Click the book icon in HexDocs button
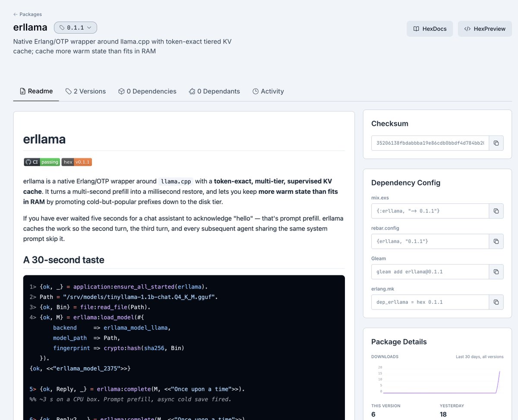The height and width of the screenshot is (420, 518). point(416,29)
